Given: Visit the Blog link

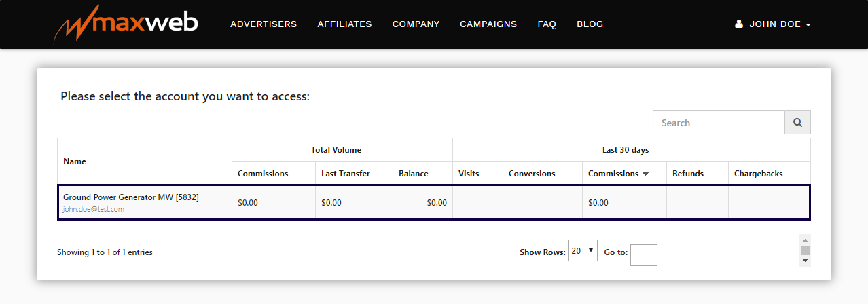Looking at the screenshot, I should pyautogui.click(x=590, y=24).
